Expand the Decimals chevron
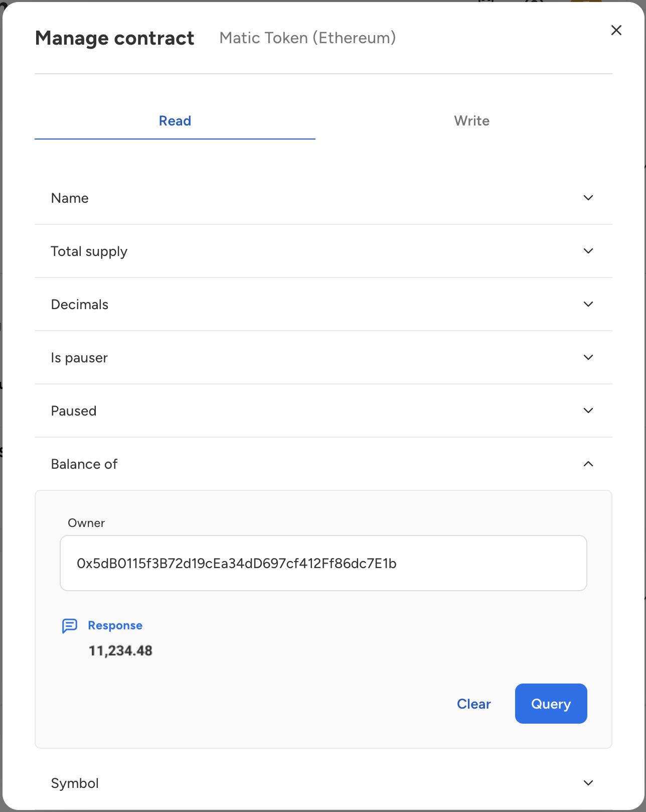The width and height of the screenshot is (646, 812). coord(588,304)
